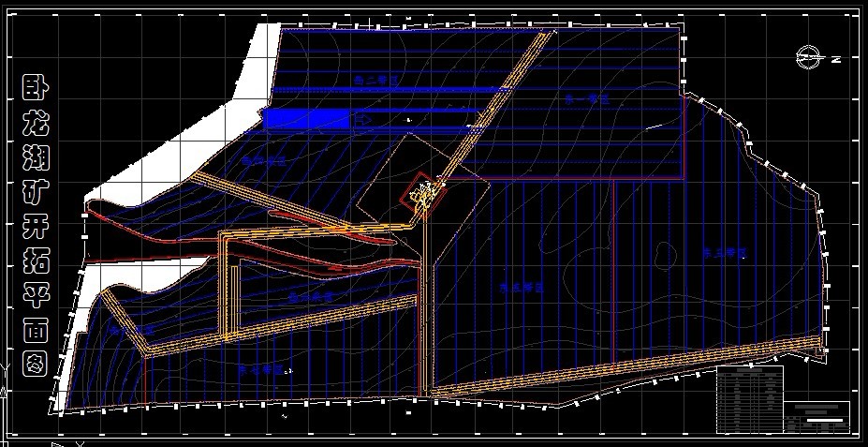Click the 东五采区 area label

(522, 288)
